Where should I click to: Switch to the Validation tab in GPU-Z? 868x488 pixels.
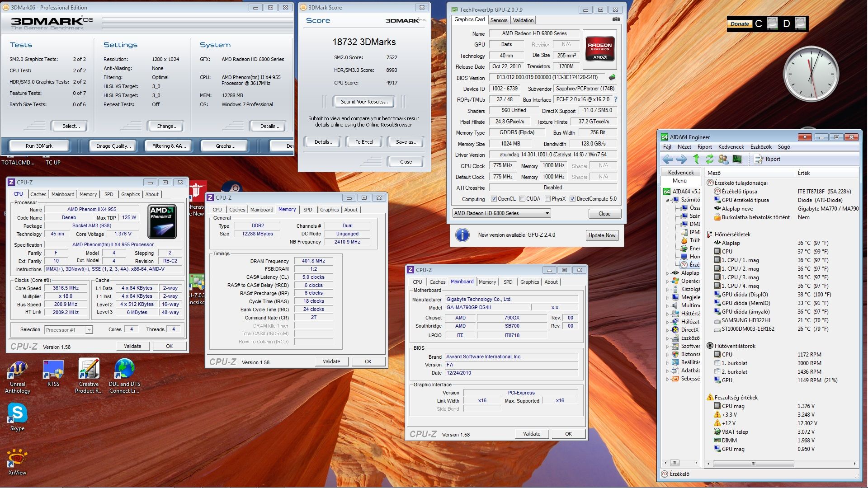523,20
